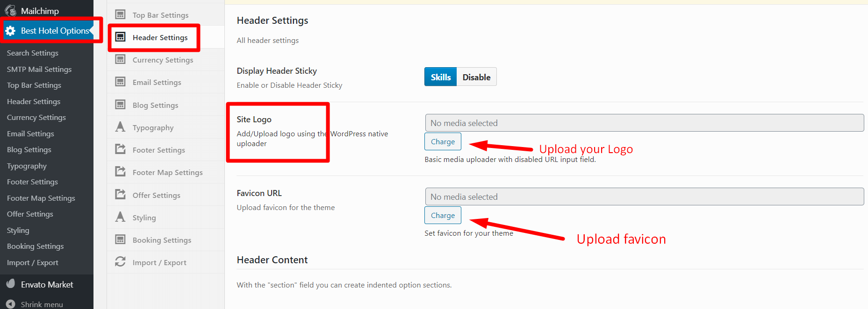
Task: Disable the sticky header option
Action: click(x=476, y=77)
